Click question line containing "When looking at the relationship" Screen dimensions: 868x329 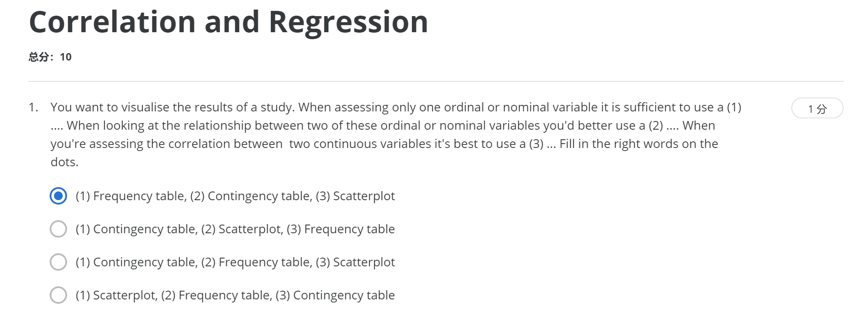(x=382, y=125)
